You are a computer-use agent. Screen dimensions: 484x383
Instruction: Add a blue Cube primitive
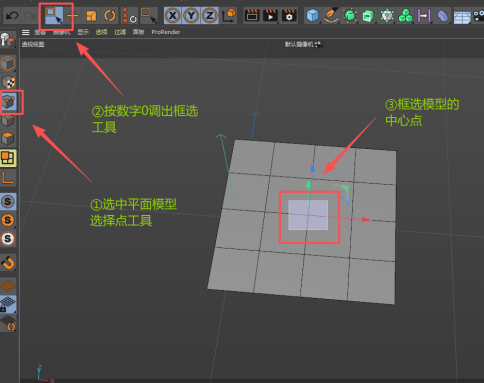(312, 16)
